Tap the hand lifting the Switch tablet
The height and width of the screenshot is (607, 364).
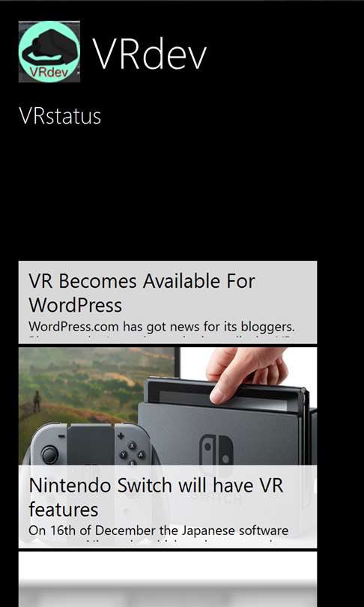click(247, 373)
